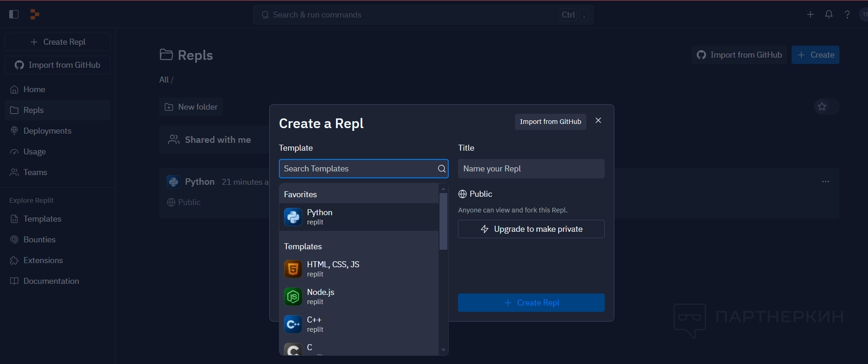Open Templates in the sidebar
The image size is (868, 364).
click(58, 219)
